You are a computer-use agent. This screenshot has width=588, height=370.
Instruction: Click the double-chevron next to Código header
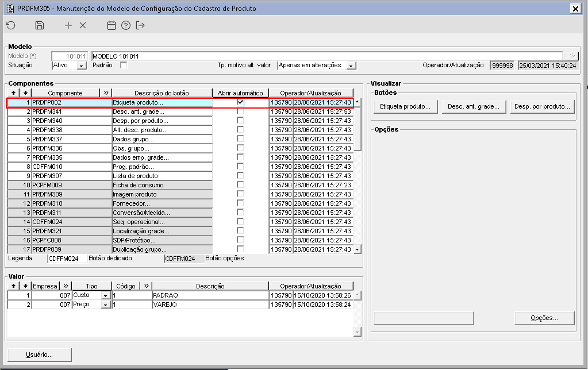coord(146,286)
